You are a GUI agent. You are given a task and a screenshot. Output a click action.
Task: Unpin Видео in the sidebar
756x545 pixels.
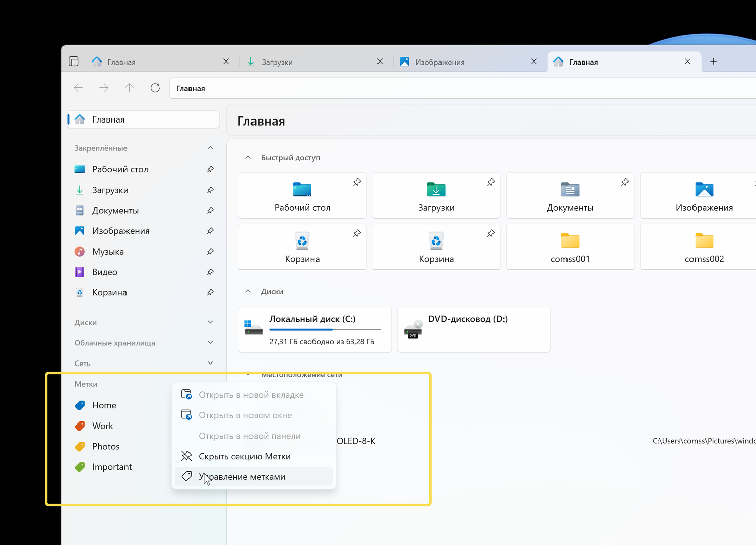[210, 272]
